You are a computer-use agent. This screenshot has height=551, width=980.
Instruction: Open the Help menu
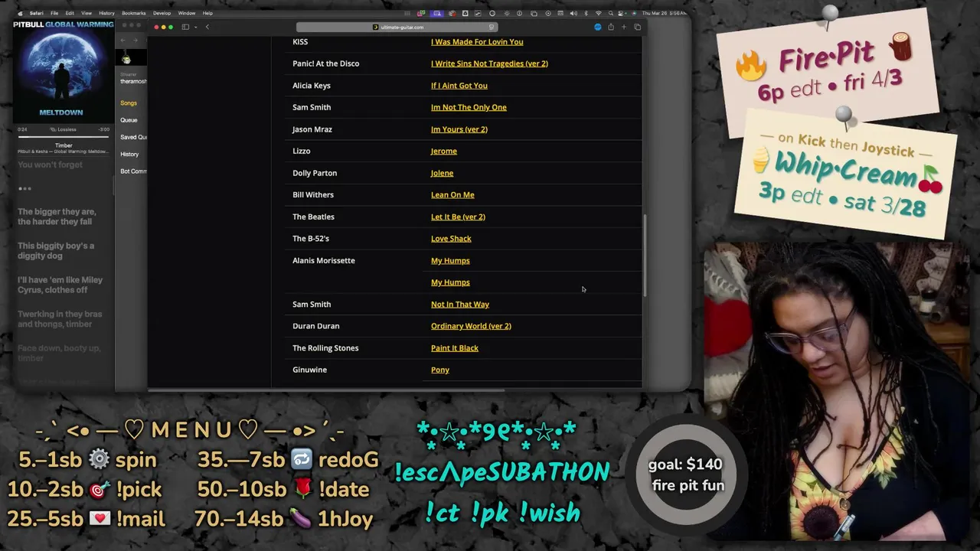(x=207, y=13)
